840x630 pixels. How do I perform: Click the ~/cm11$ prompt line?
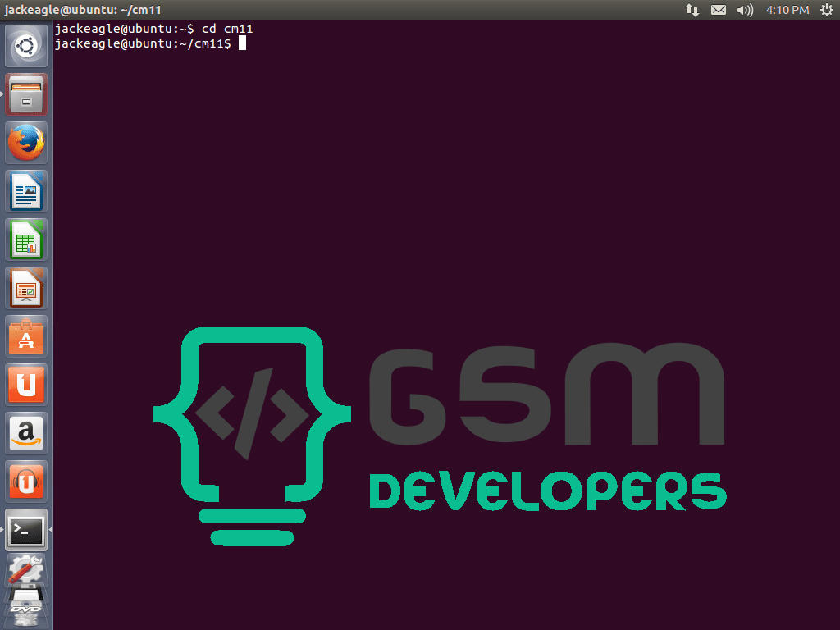coord(151,43)
